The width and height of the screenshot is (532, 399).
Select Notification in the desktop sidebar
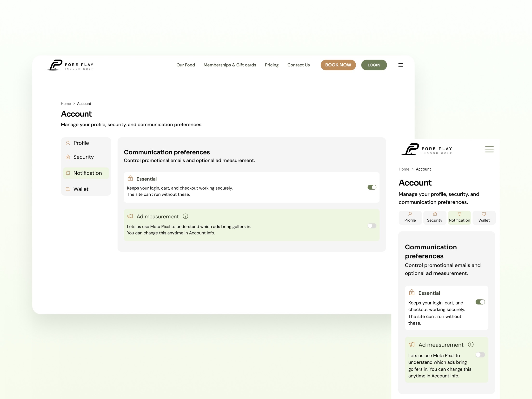pyautogui.click(x=86, y=173)
